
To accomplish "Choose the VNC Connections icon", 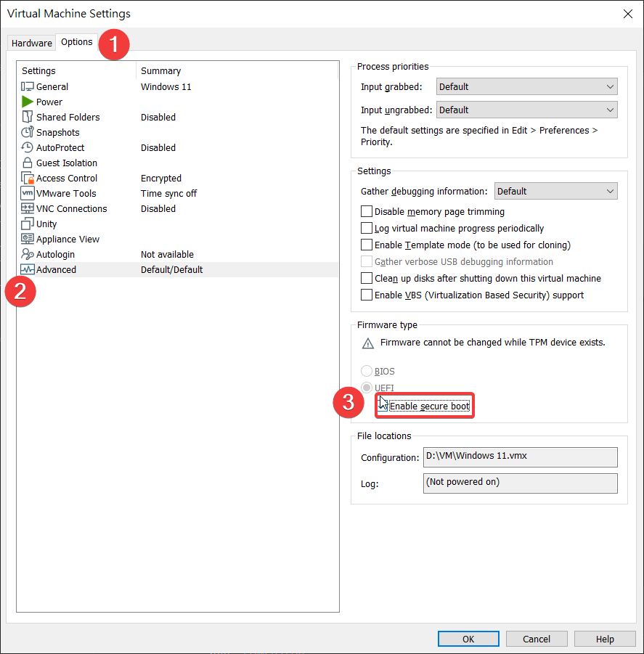I will 28,209.
